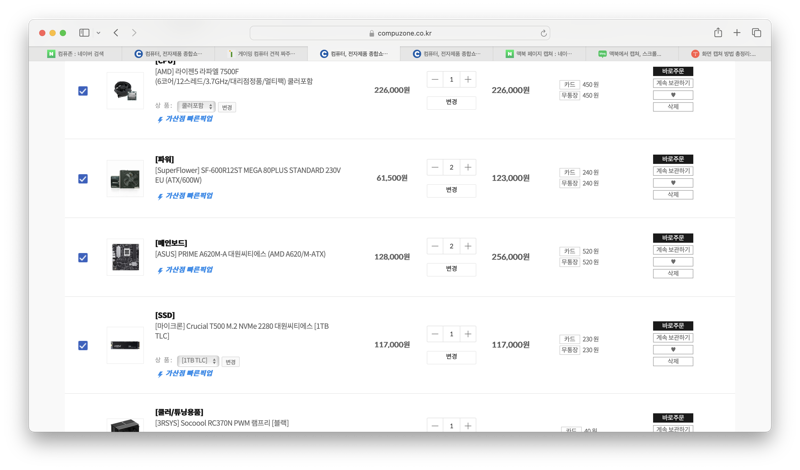Image resolution: width=800 pixels, height=470 pixels.
Task: Increase quantity of the SuperFlower power supply
Action: point(468,167)
